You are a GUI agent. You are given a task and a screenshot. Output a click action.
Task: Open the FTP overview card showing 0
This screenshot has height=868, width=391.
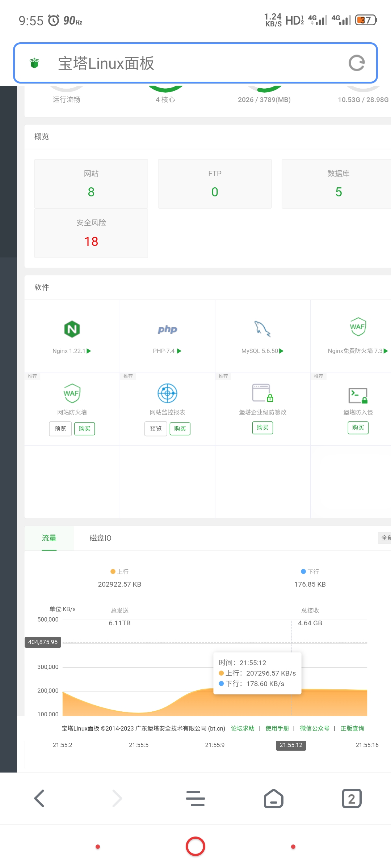point(215,184)
